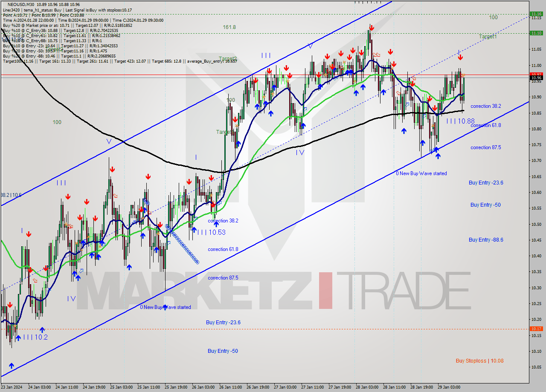
Task: Click the orange 10.17 stoploss price tag
Action: [x=536, y=329]
